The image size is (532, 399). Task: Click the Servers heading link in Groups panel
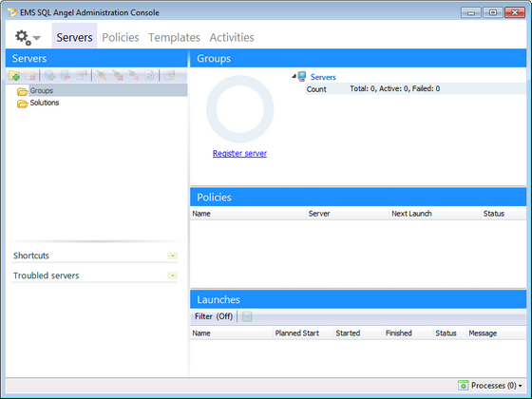click(323, 77)
